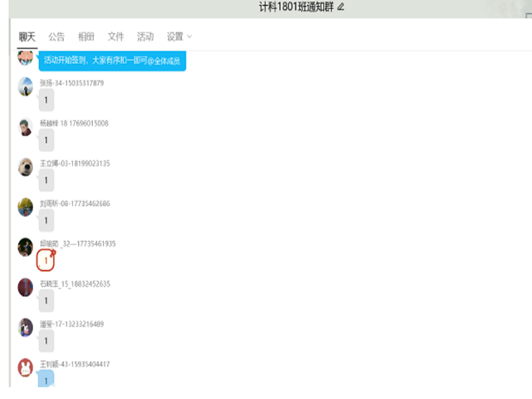Screen dimensions: 532x399
Task: Click the blue 活动开始签到 announcement message bubble
Action: [x=112, y=61]
